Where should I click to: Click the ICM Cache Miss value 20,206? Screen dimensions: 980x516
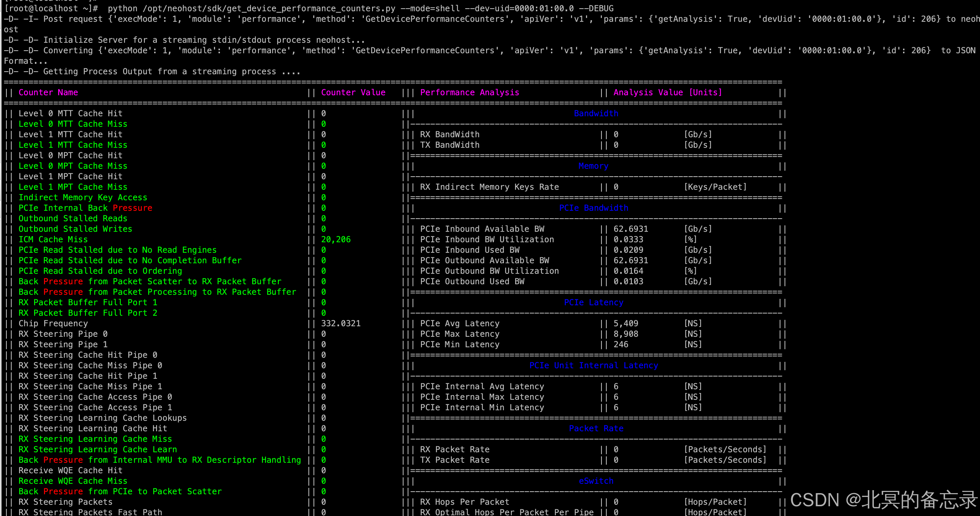335,240
